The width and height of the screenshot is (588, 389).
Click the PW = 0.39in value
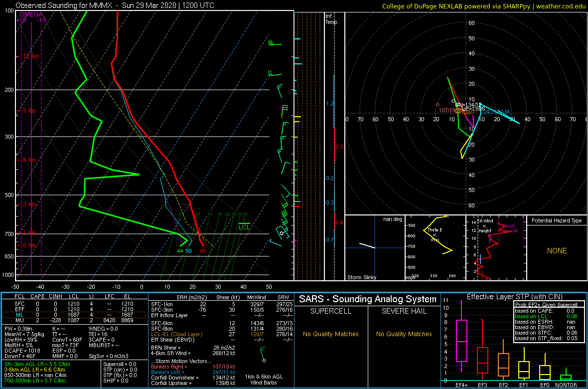click(x=18, y=328)
